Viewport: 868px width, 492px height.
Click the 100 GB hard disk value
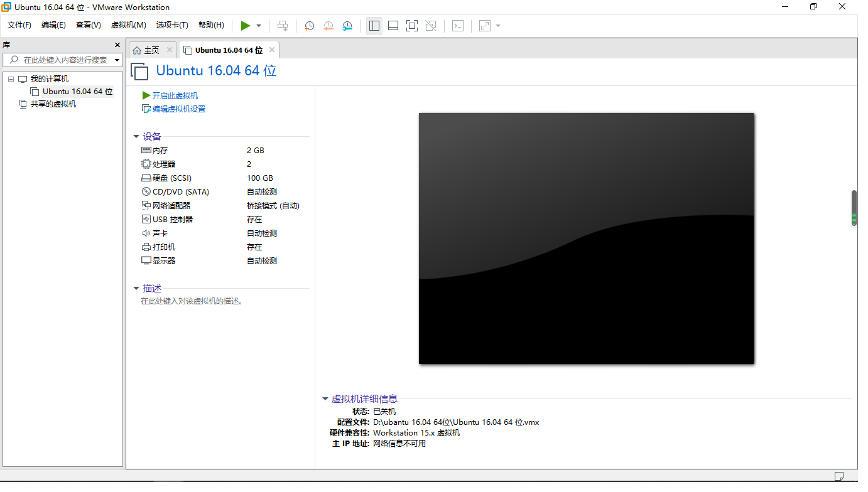click(x=260, y=178)
